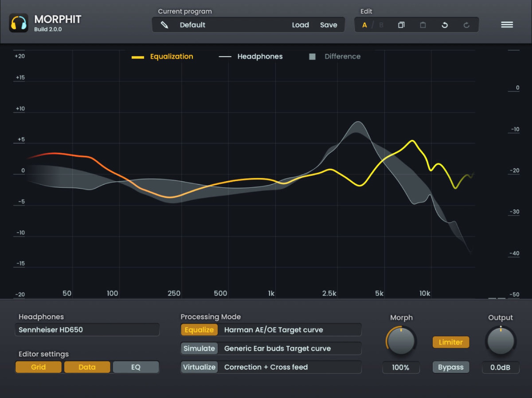Click the Headphones legend label

click(x=260, y=56)
